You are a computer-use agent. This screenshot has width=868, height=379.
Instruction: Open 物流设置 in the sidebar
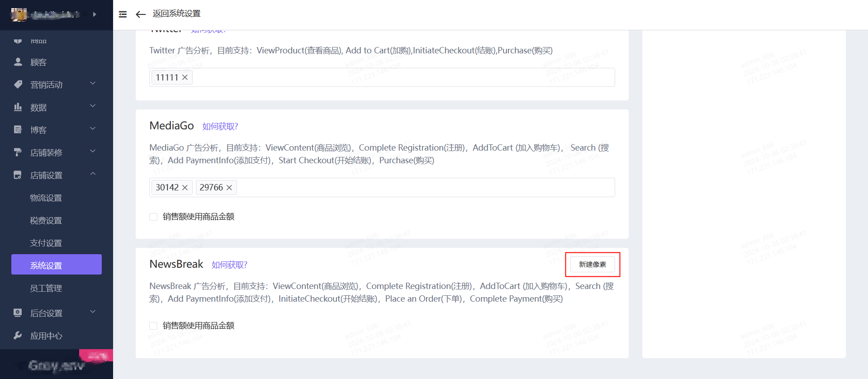click(x=46, y=198)
